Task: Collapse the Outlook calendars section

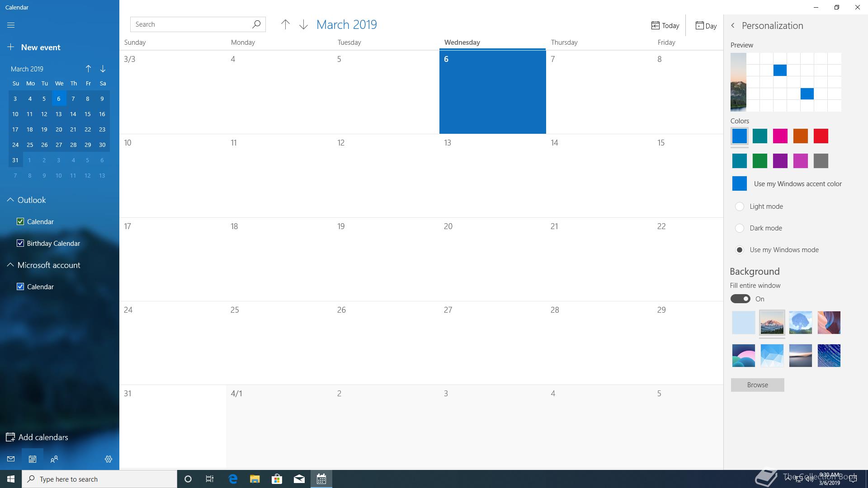Action: click(x=10, y=200)
